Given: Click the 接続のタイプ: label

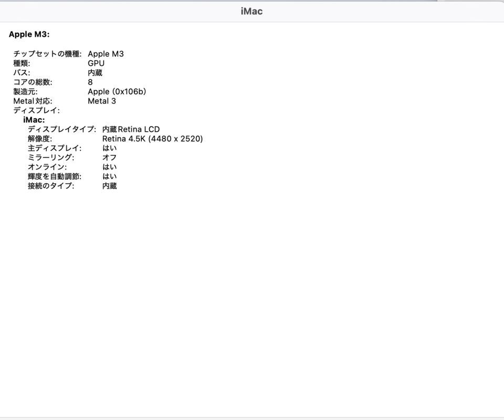Looking at the screenshot, I should (x=51, y=186).
